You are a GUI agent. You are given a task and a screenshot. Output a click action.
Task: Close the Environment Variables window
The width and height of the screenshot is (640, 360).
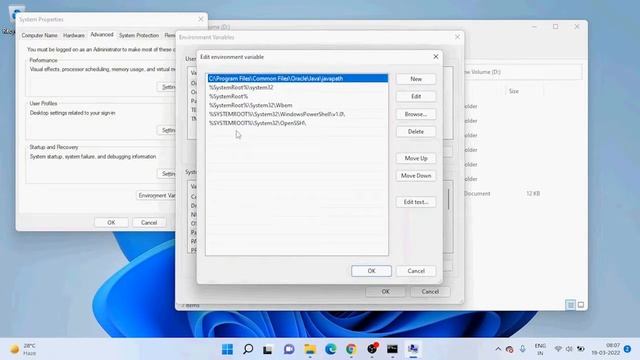pyautogui.click(x=457, y=37)
